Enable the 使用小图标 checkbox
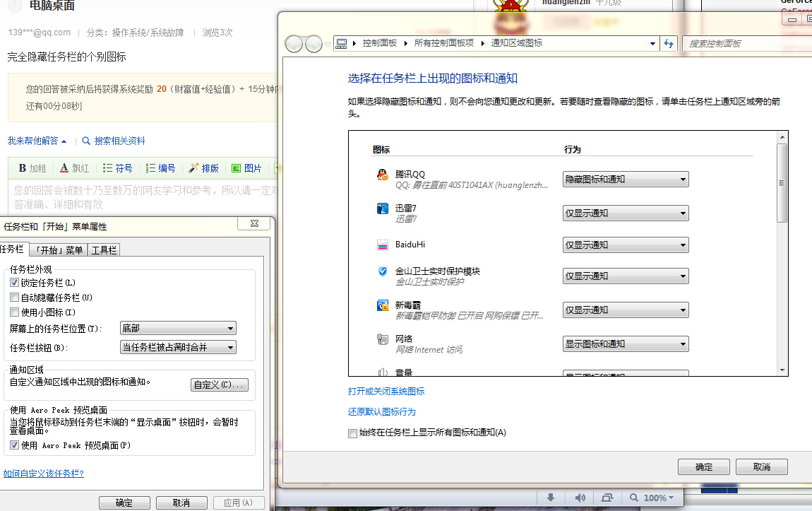The height and width of the screenshot is (511, 812). 15,312
